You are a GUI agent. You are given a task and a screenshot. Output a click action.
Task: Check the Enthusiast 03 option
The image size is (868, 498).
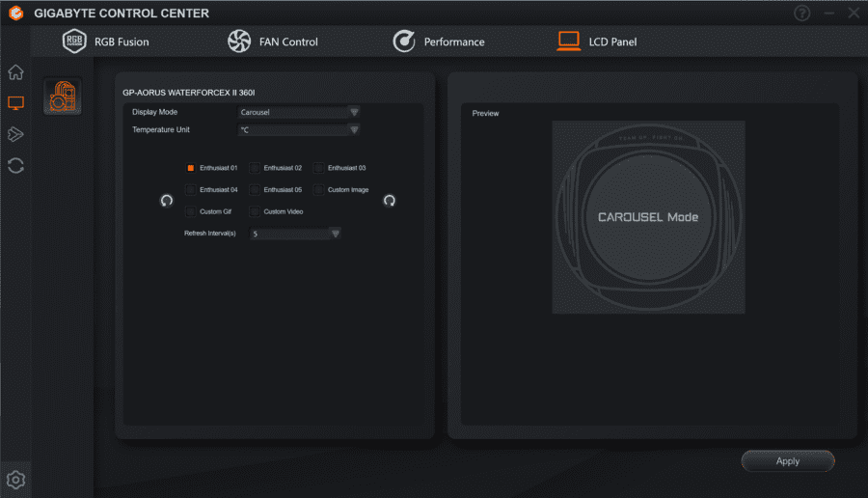(319, 168)
